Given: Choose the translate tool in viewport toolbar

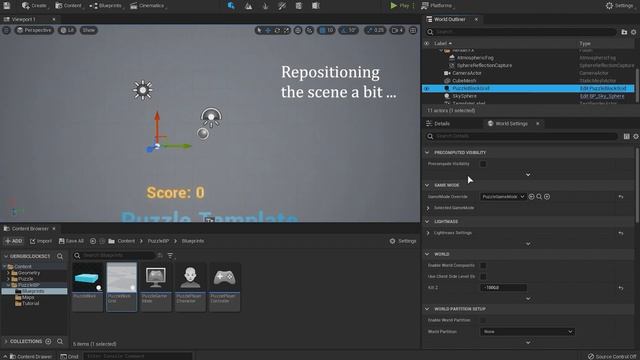Looking at the screenshot, I should point(268,30).
